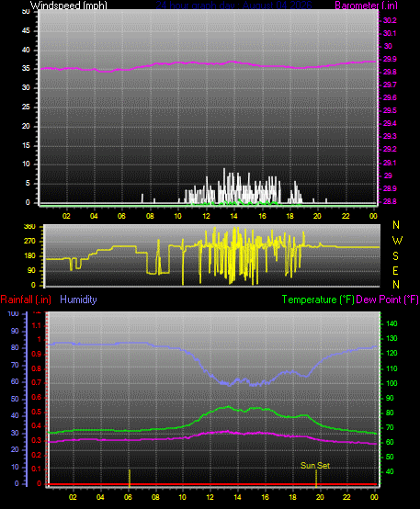Click the 0.1 rainfall scale value
This screenshot has width=420, height=509.
click(37, 469)
